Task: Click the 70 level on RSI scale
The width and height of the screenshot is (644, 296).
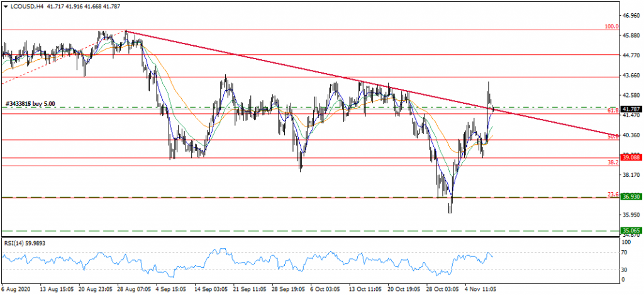Action: 625,253
